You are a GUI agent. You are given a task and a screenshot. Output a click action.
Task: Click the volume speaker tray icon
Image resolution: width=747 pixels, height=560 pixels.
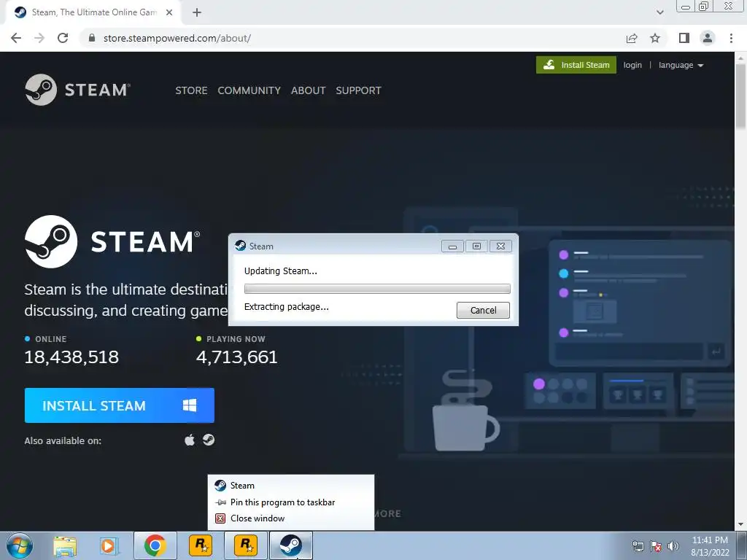pos(673,546)
